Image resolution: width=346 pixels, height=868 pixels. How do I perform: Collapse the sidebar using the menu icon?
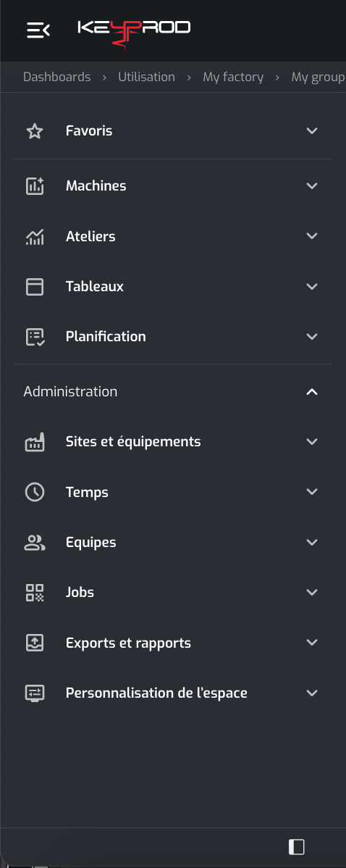point(38,30)
